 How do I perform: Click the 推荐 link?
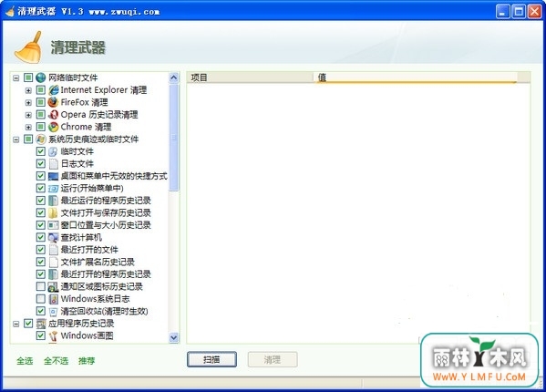coord(87,361)
